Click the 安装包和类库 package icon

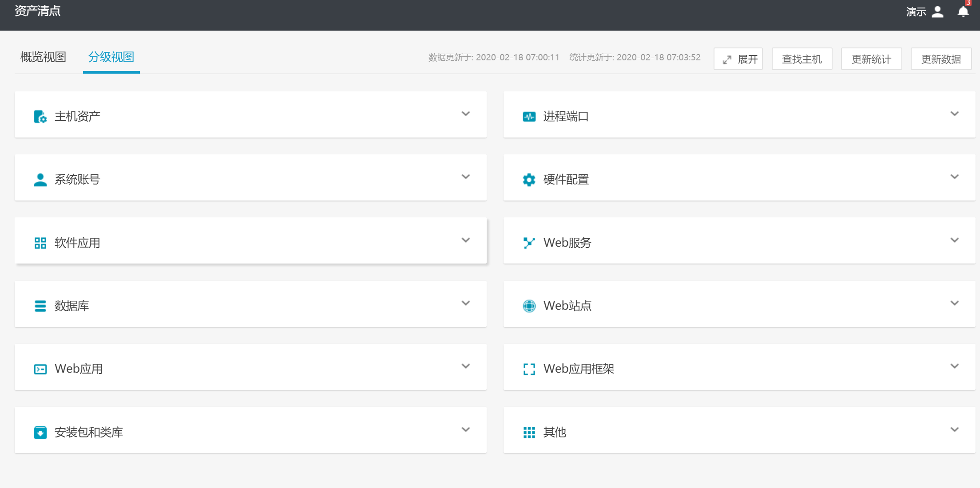coord(40,432)
